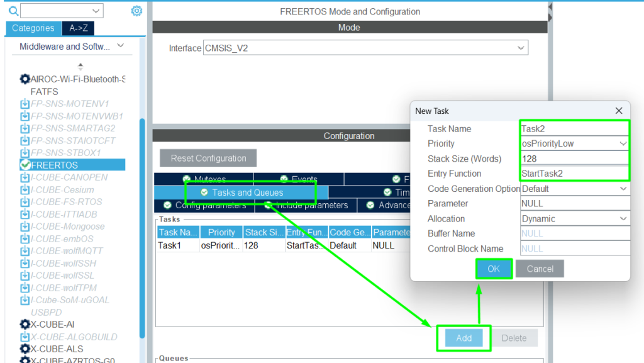Click the Task Name input field
This screenshot has width=644, height=363.
pyautogui.click(x=574, y=128)
